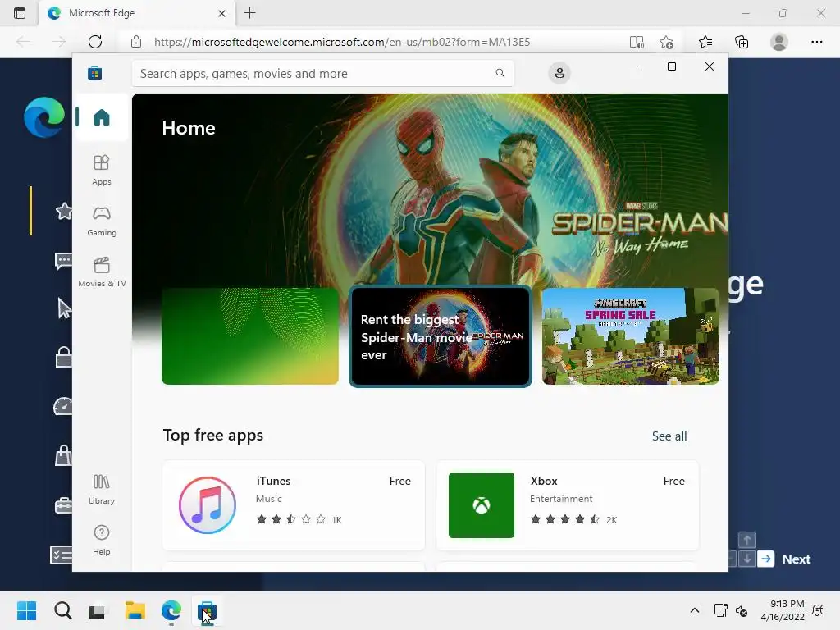This screenshot has height=630, width=840.
Task: Click See all for Top free apps
Action: click(x=669, y=436)
